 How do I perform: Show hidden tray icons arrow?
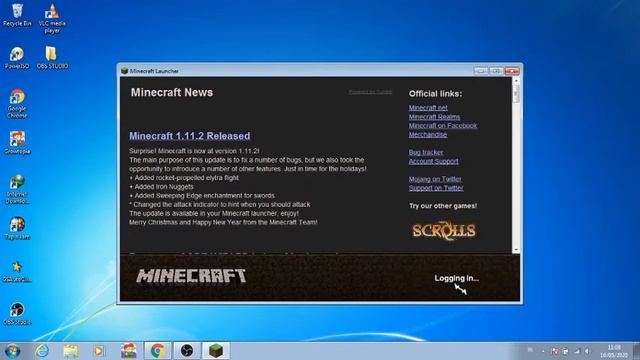pyautogui.click(x=543, y=351)
